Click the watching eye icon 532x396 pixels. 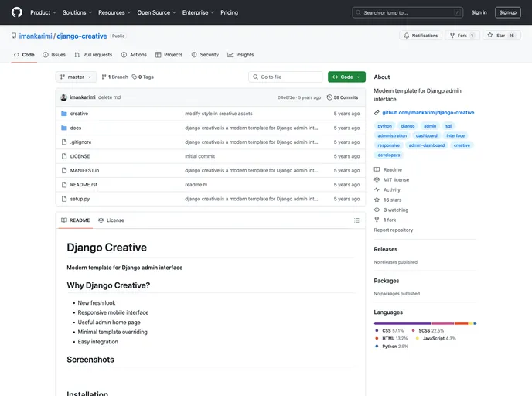pyautogui.click(x=377, y=210)
